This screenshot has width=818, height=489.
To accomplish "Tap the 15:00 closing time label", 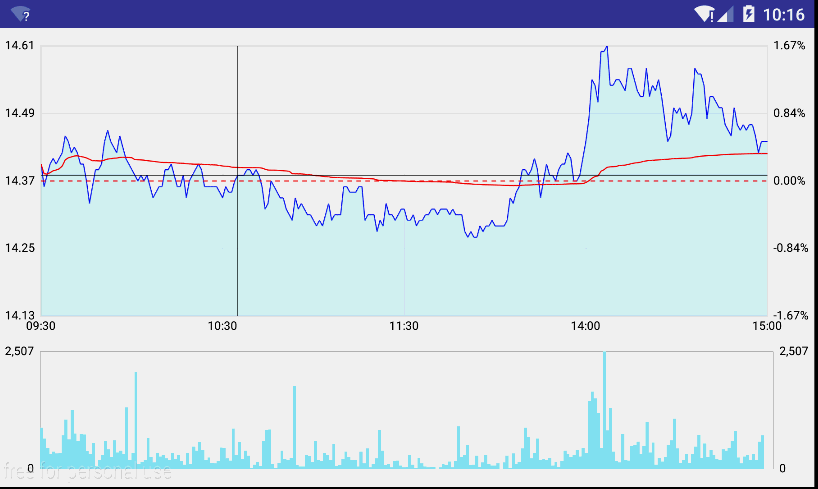I will [x=766, y=325].
